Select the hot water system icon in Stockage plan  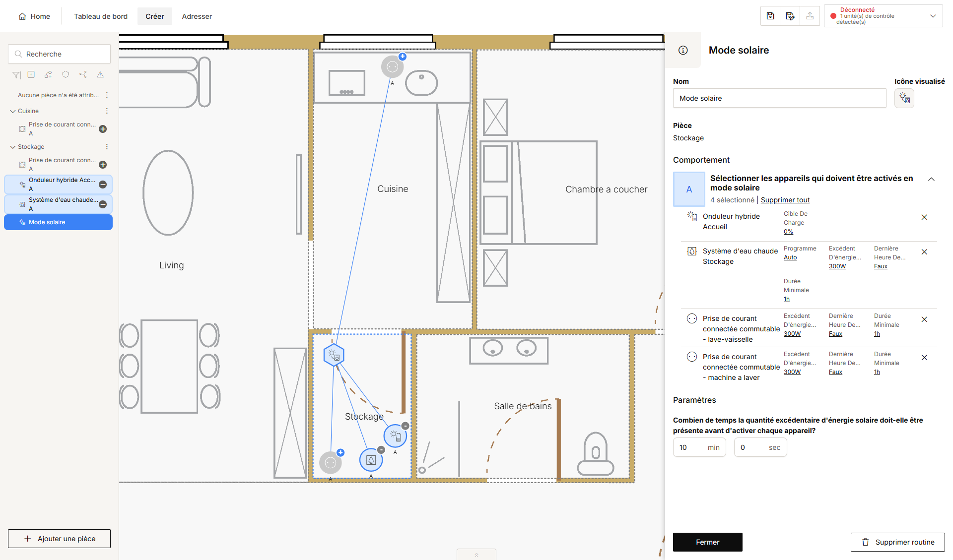tap(371, 460)
